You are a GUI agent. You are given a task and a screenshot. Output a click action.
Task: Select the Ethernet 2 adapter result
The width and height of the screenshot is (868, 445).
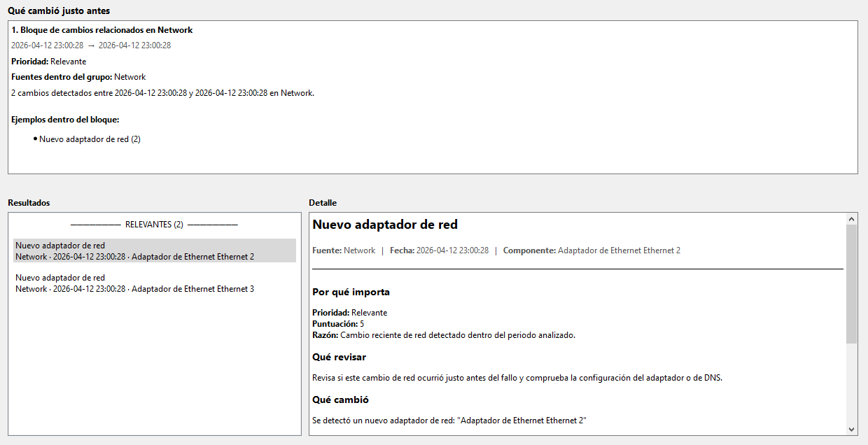click(155, 250)
